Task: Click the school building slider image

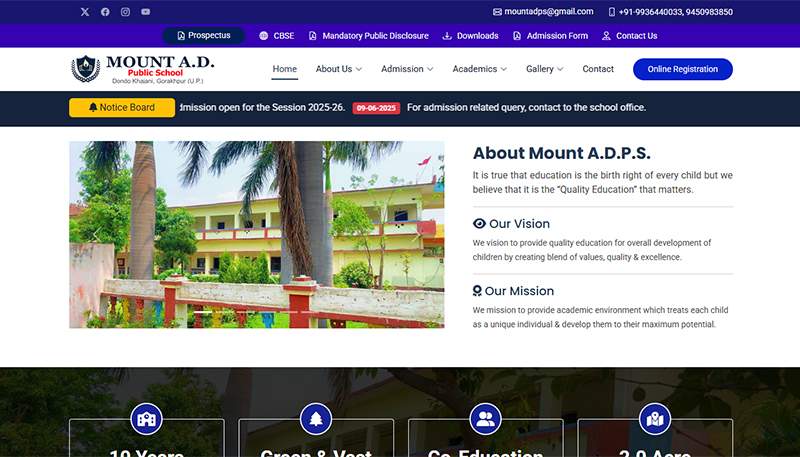Action: coord(257,234)
